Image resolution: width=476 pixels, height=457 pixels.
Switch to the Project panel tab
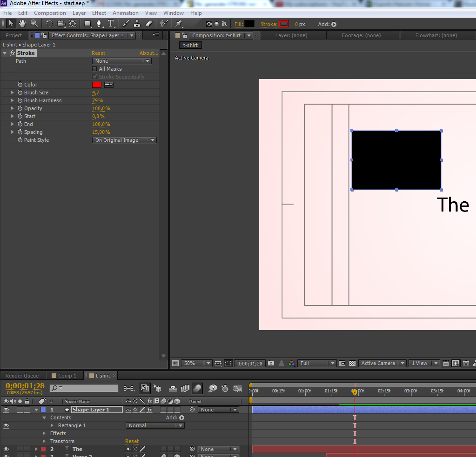point(13,35)
